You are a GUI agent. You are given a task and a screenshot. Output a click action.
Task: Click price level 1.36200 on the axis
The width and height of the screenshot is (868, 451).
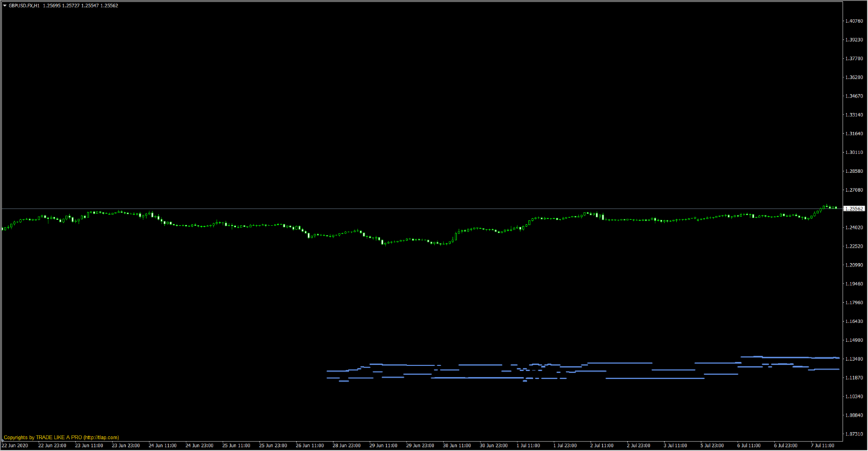coord(855,77)
